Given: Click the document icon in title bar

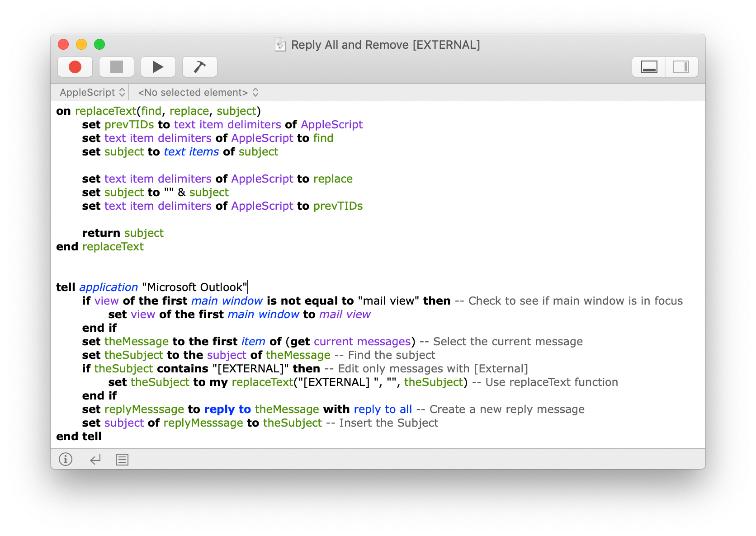Looking at the screenshot, I should [280, 44].
